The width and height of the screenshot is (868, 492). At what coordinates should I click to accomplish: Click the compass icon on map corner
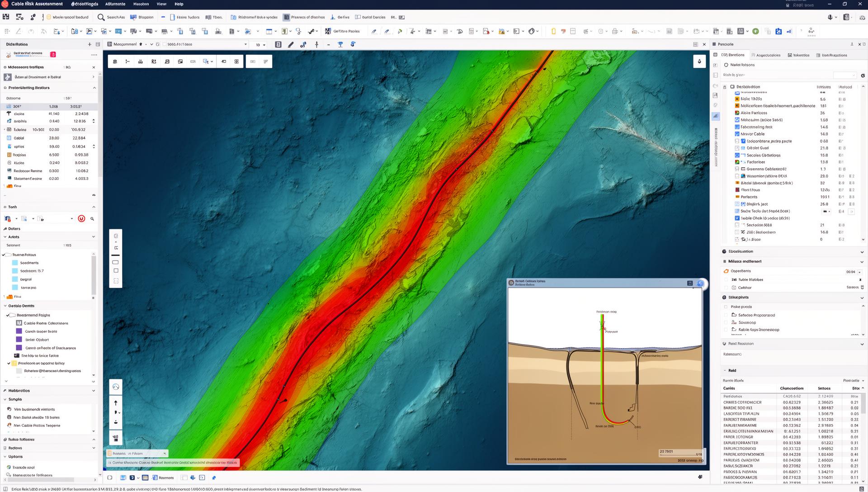coord(699,61)
